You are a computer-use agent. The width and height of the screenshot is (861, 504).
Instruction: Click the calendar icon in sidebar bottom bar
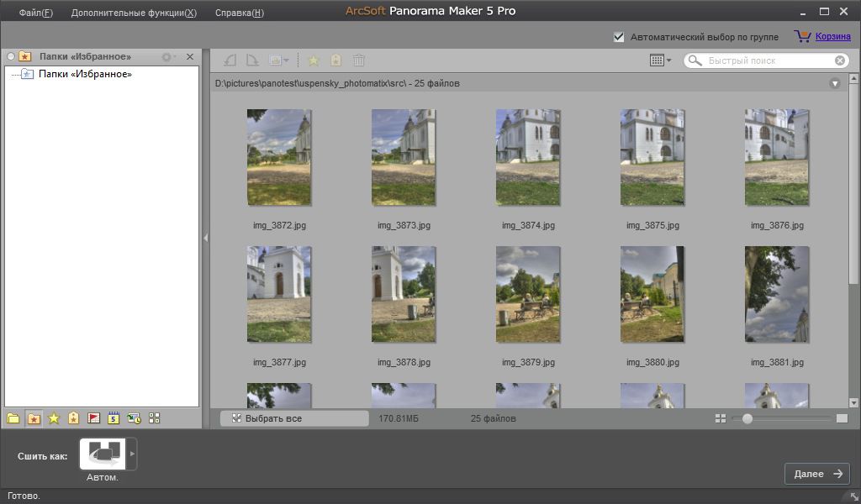click(x=114, y=418)
